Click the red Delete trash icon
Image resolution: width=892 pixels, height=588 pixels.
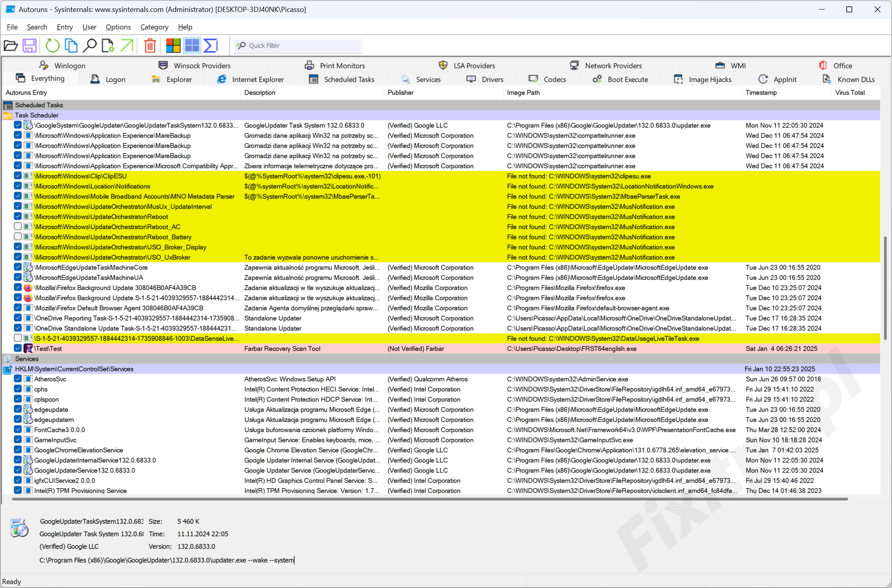pyautogui.click(x=150, y=46)
